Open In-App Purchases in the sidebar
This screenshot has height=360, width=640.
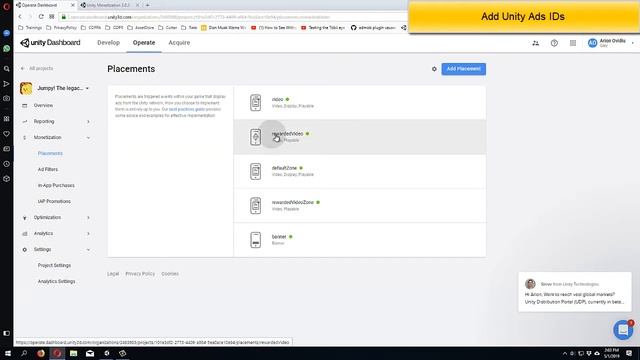click(x=56, y=185)
